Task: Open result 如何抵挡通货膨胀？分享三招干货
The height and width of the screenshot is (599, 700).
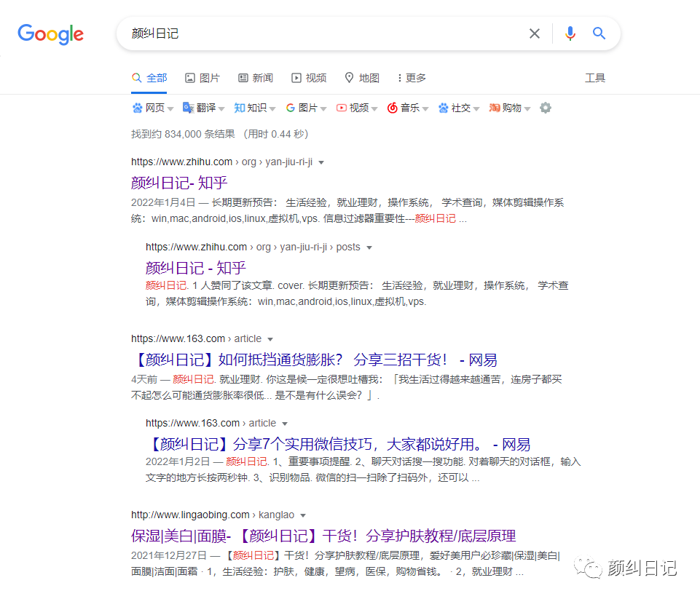Action: tap(314, 360)
